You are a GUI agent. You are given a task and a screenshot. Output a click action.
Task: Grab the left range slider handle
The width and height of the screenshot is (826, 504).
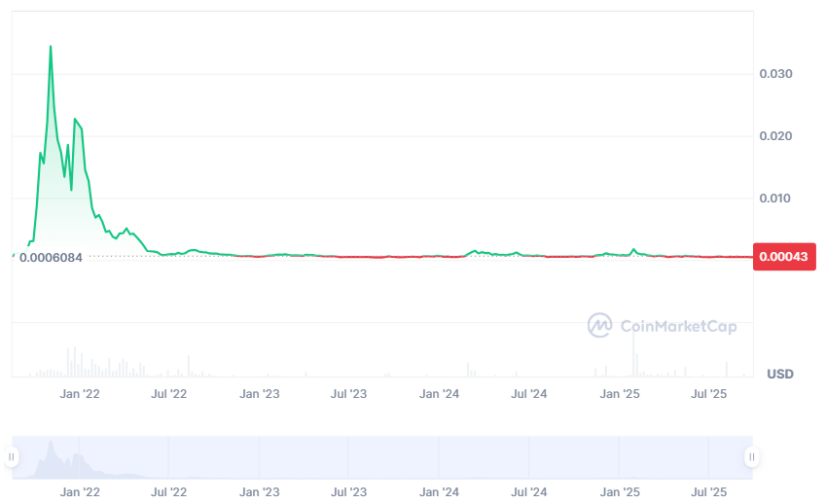point(12,457)
